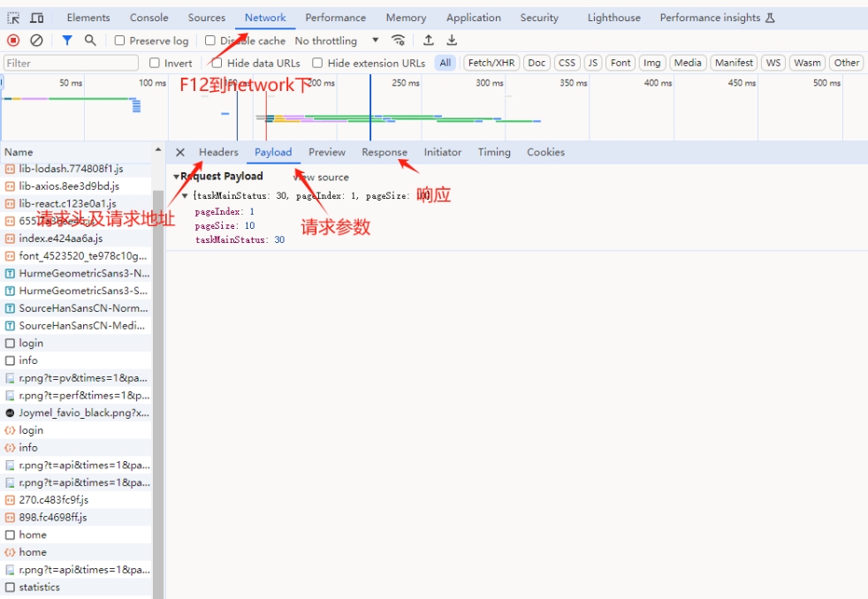Viewport: 868px width, 599px height.
Task: Type in the Filter text field
Action: [x=71, y=63]
